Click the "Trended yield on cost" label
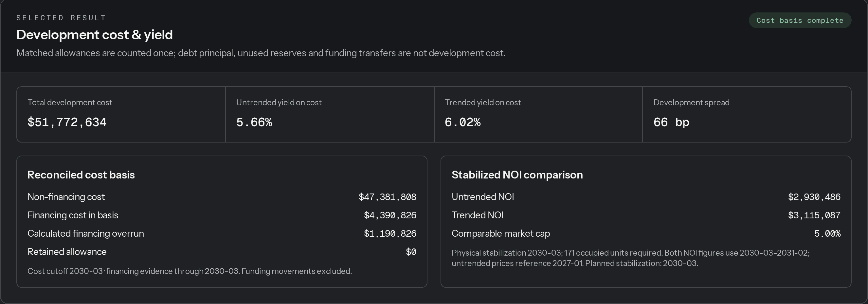Screen dimensions: 868x304 483,102
